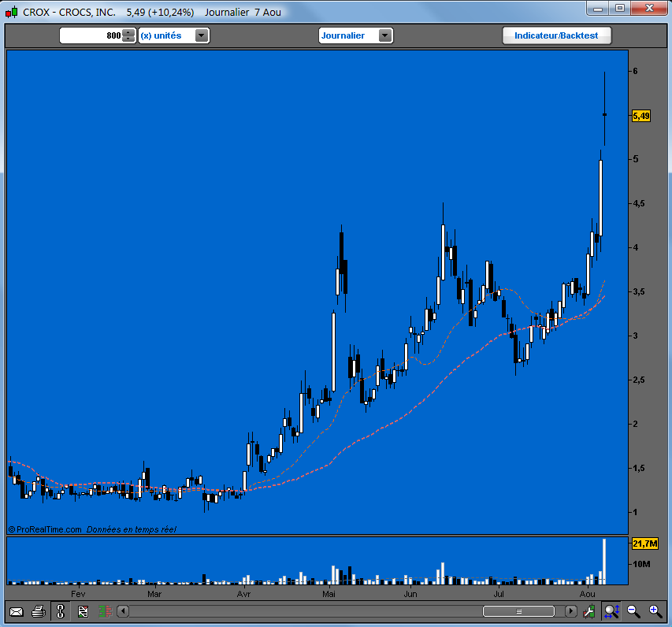Click the 'Fev' label on time axis

coord(78,594)
